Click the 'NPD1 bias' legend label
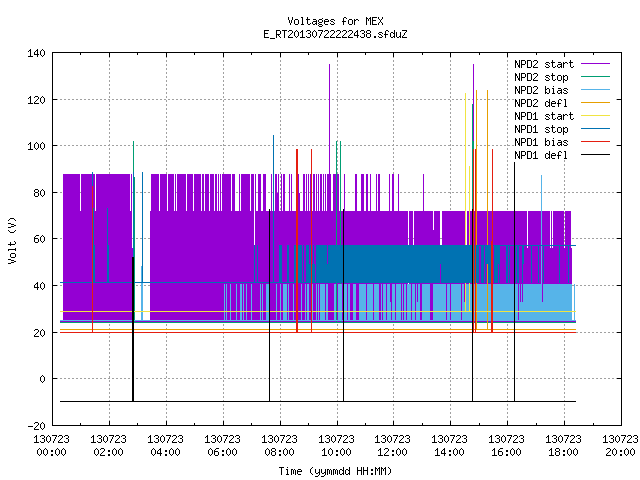The width and height of the screenshot is (640, 480). 541,142
